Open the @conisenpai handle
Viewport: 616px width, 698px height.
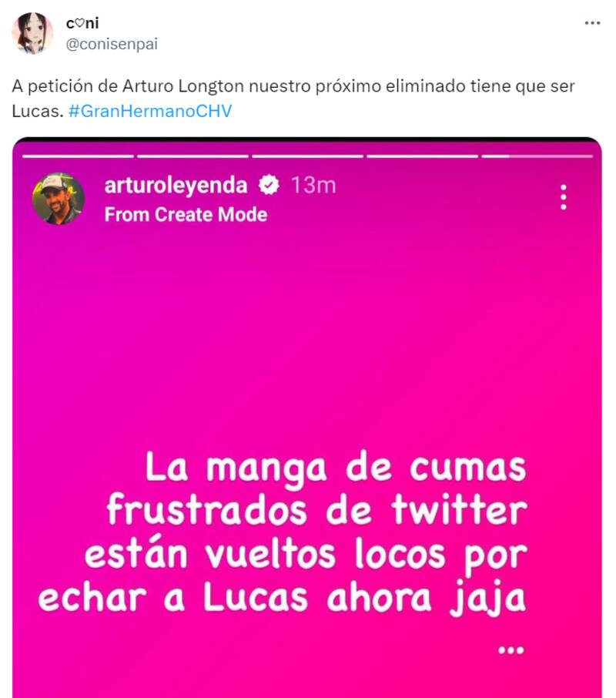(x=112, y=44)
